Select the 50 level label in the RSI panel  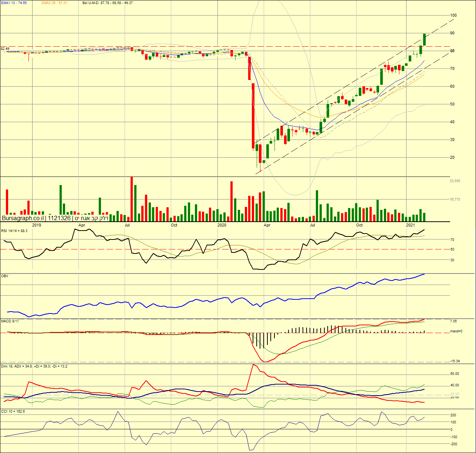pyautogui.click(x=452, y=249)
